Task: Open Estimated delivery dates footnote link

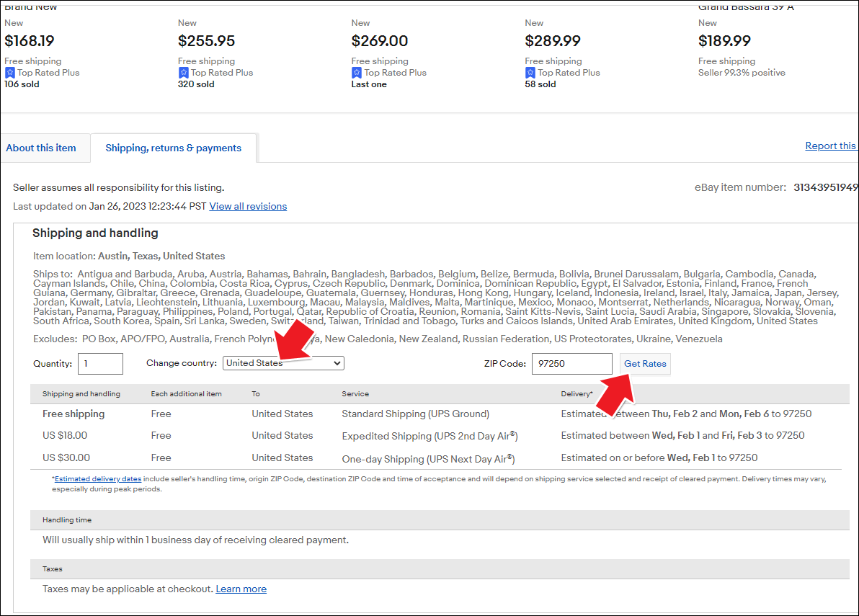Action: (x=98, y=479)
